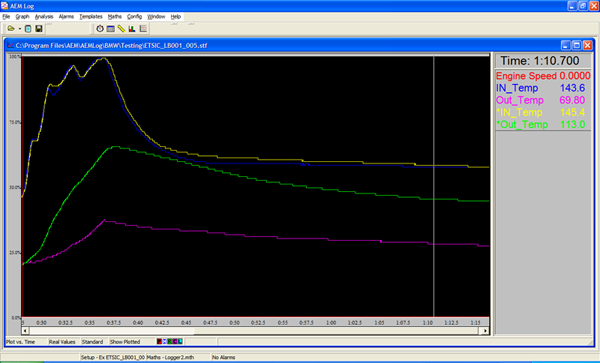Toggle the Show Plotted option
Image resolution: width=600 pixels, height=363 pixels.
click(x=125, y=342)
